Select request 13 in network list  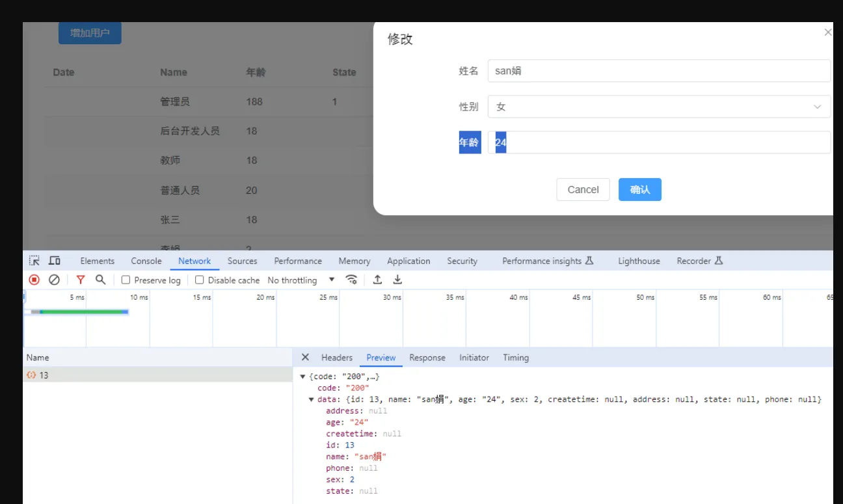tap(158, 375)
